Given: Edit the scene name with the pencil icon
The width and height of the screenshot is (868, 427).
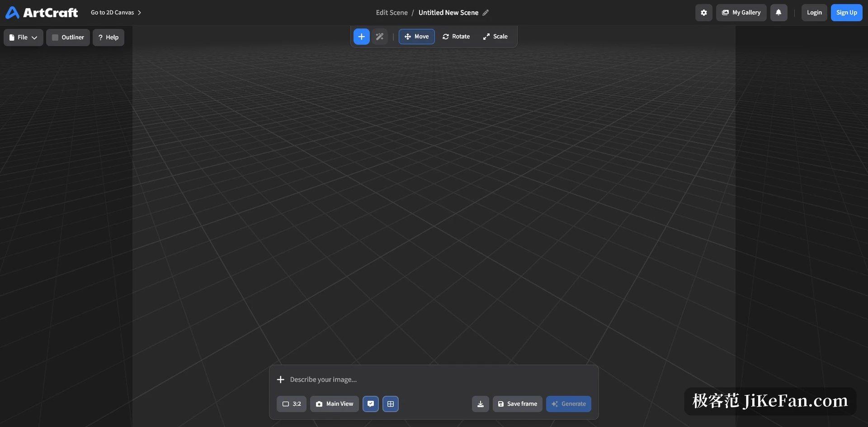Looking at the screenshot, I should coord(486,13).
